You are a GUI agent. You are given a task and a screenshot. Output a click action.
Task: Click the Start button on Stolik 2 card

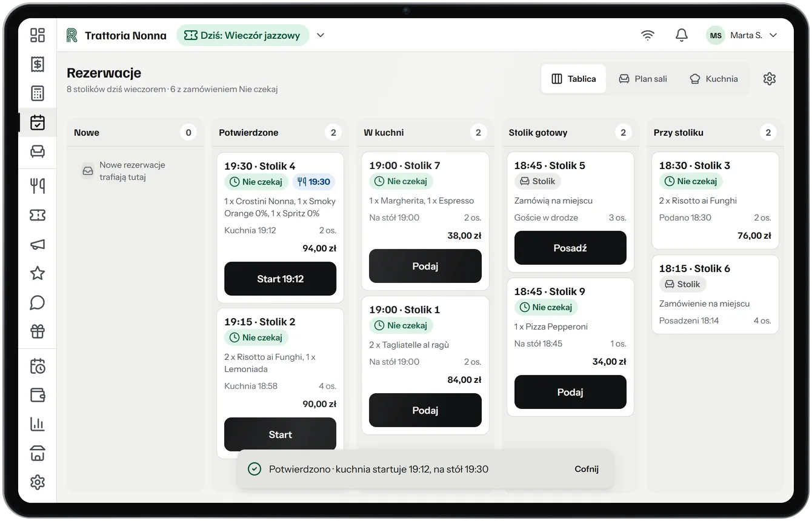click(280, 434)
